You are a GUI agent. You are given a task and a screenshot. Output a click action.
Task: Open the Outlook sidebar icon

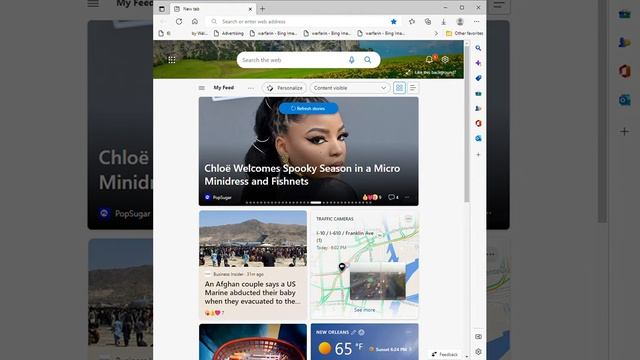point(478,138)
